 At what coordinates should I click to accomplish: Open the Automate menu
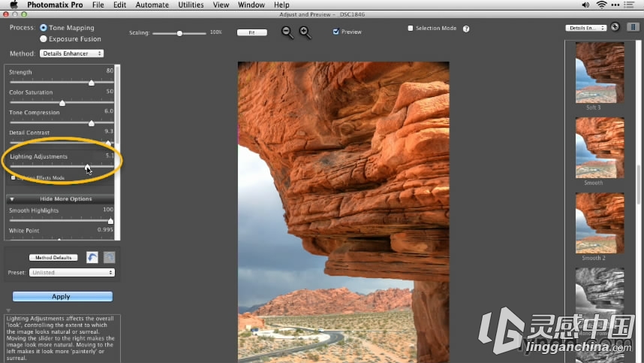click(152, 5)
